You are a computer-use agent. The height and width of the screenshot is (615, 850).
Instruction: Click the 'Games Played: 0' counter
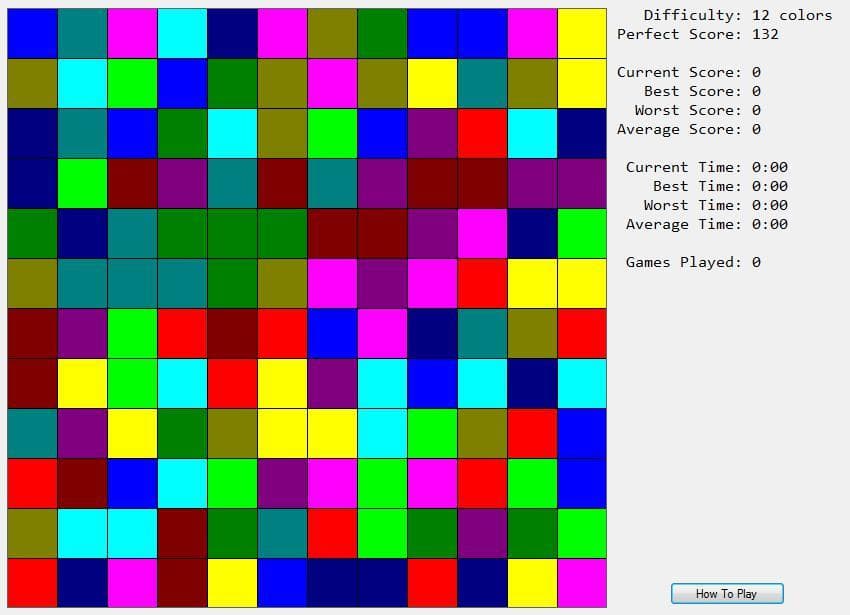(693, 262)
